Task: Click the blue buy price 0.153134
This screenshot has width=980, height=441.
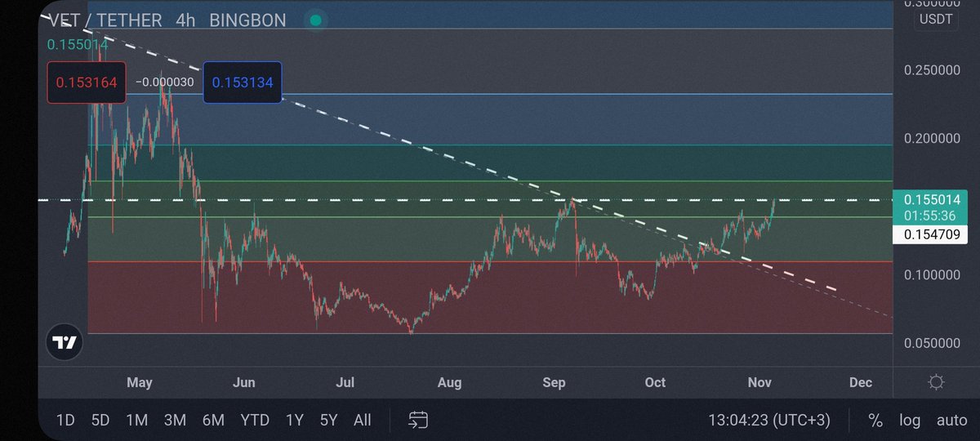Action: pos(243,82)
